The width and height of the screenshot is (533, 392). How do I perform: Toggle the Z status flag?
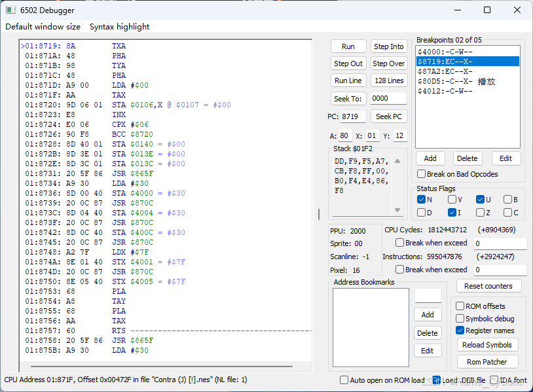[480, 213]
